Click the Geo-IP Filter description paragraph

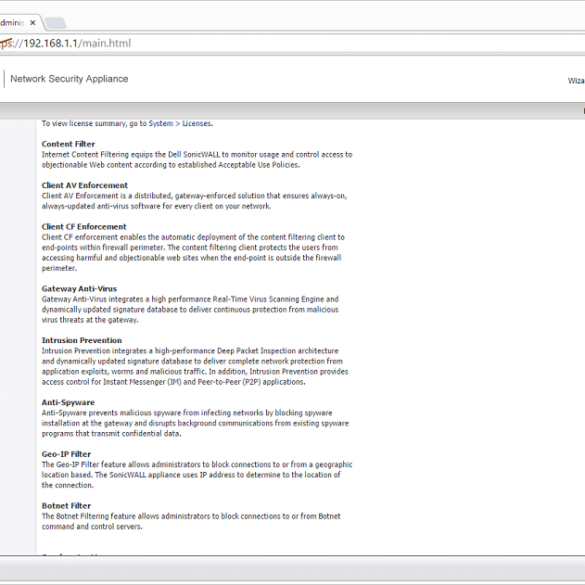pyautogui.click(x=197, y=475)
